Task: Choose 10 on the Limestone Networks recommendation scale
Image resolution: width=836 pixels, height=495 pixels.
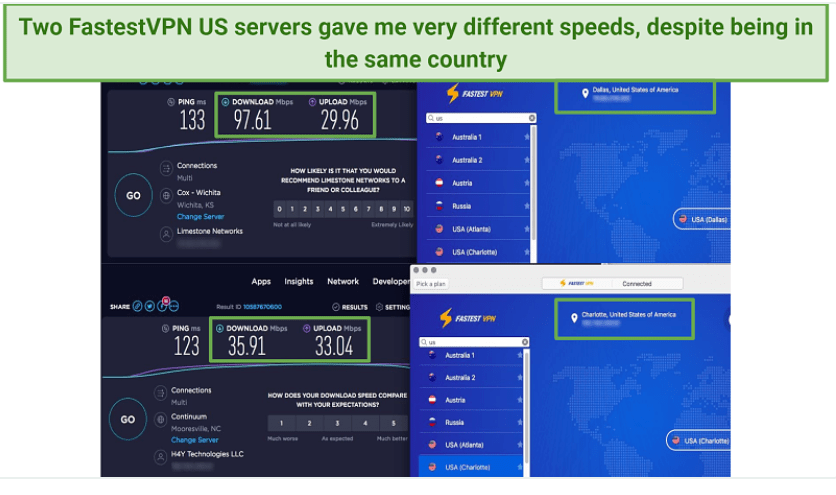Action: click(407, 209)
